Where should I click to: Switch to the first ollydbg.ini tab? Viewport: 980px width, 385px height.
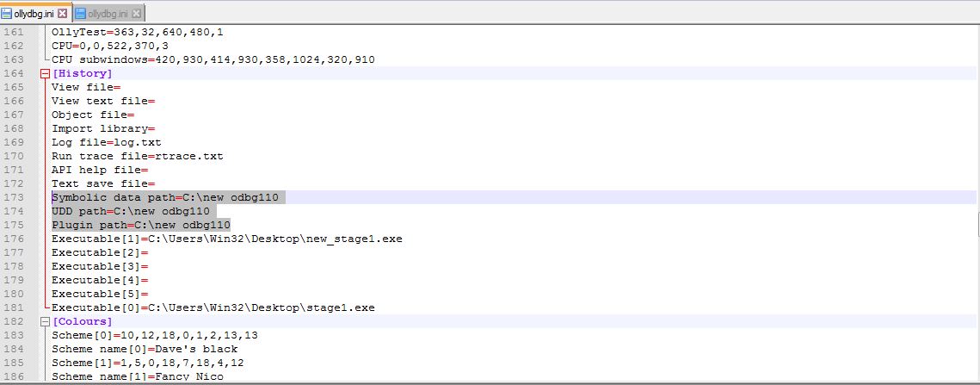[x=35, y=13]
